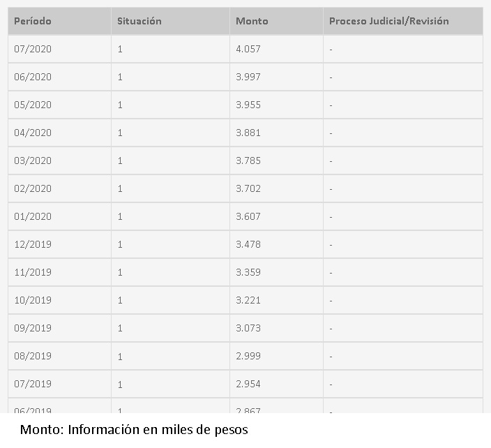Click the Monto footnote about miles de pesos
Screen dimensions: 491x448
[x=134, y=430]
